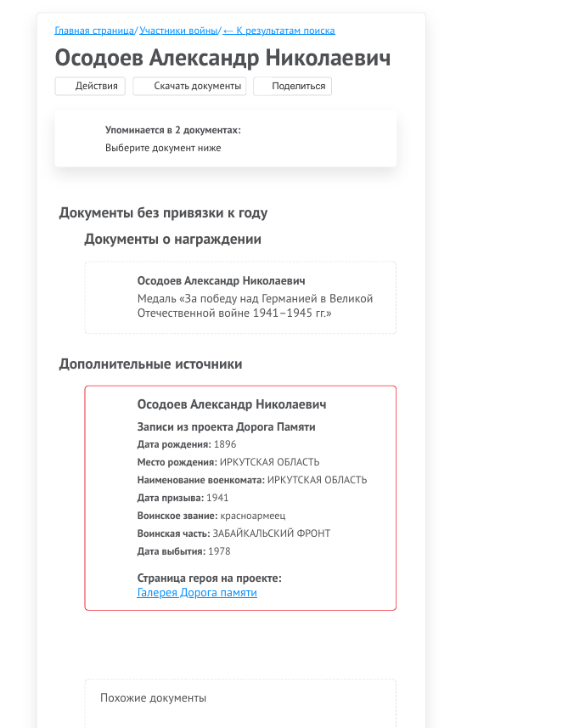The height and width of the screenshot is (728, 585).
Task: Click the "Упоминается в 2 документах" notice panel
Action: pos(225,138)
